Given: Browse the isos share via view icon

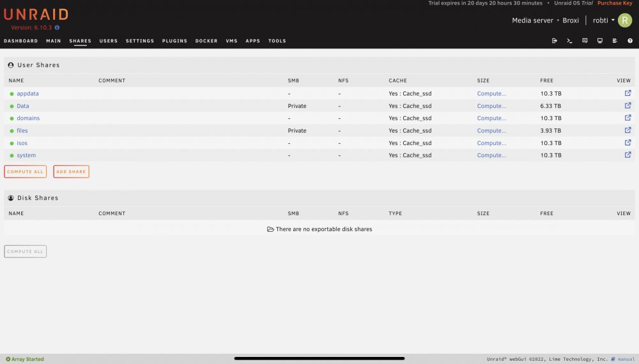Looking at the screenshot, I should coord(627,142).
